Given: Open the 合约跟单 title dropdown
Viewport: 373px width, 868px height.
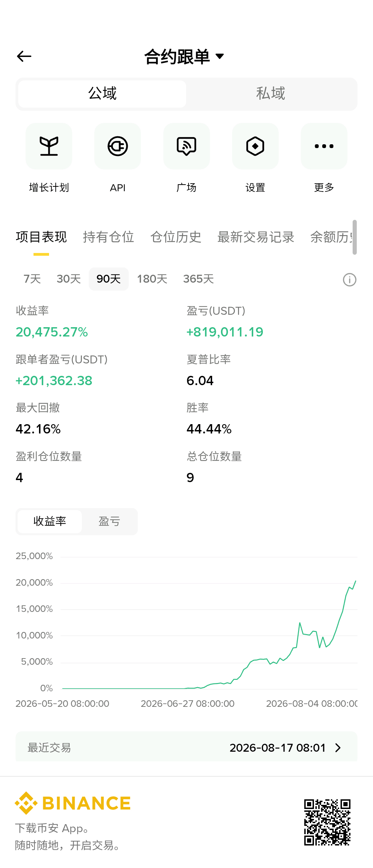Looking at the screenshot, I should pyautogui.click(x=184, y=57).
